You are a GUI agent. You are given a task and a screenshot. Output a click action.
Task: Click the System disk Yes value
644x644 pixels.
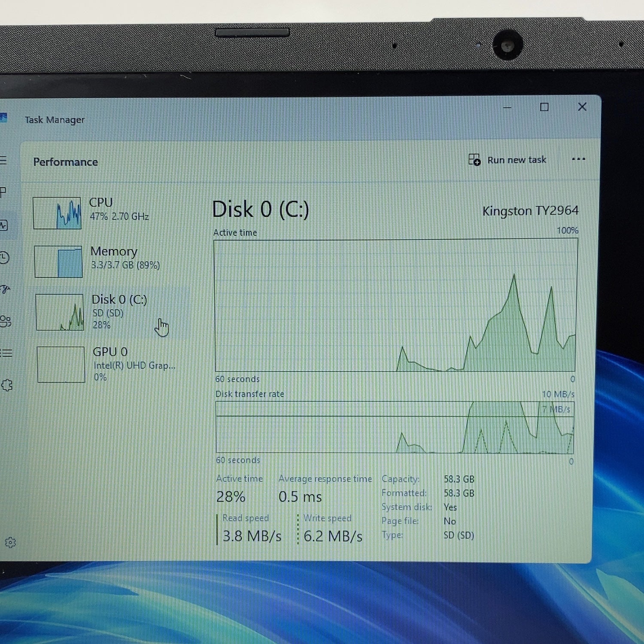coord(450,507)
